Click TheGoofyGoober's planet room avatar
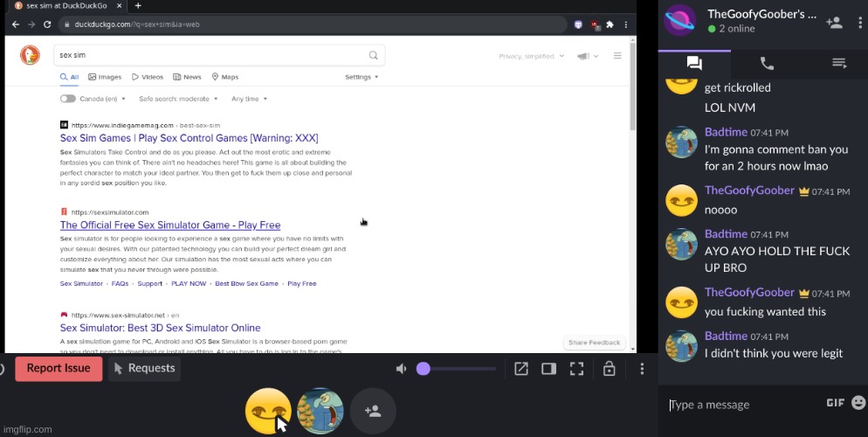Image resolution: width=868 pixels, height=437 pixels. tap(679, 20)
